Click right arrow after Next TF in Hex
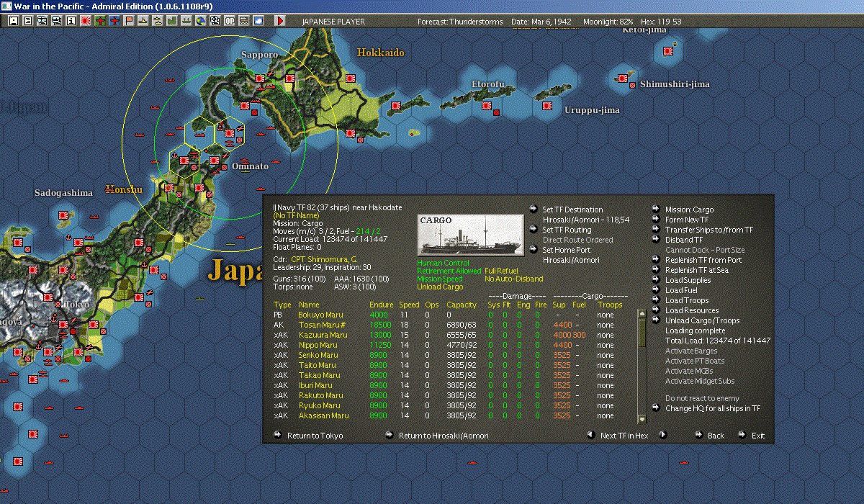 (663, 435)
